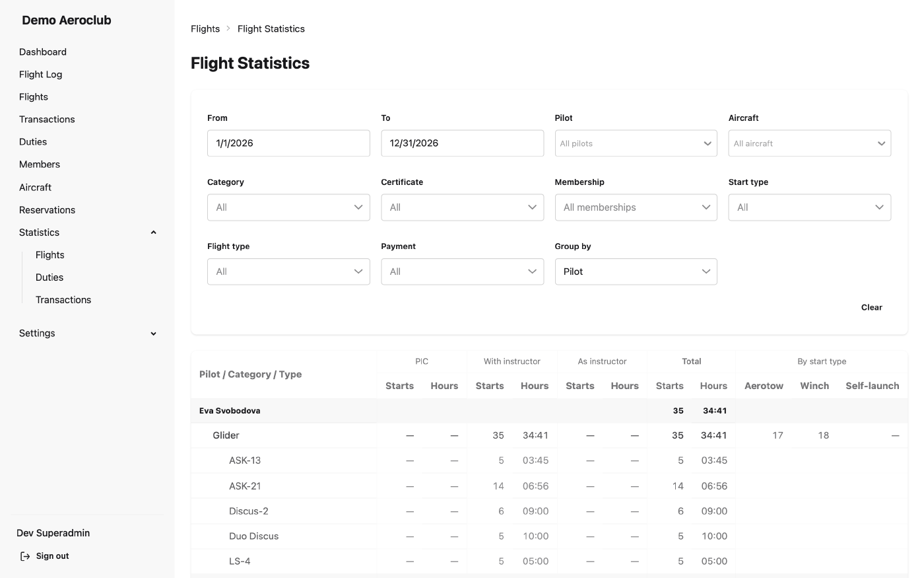Viewport: 924px width, 578px height.
Task: Click the Self-launch column header
Action: point(873,386)
